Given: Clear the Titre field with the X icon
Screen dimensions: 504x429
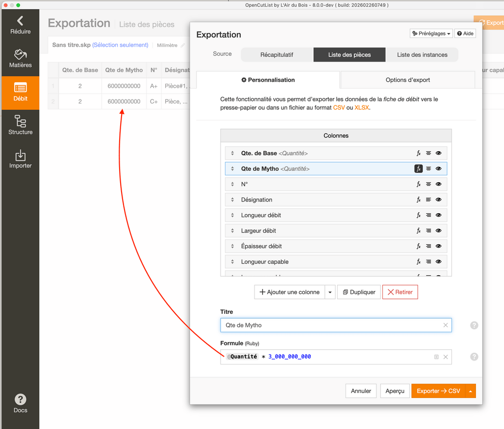Looking at the screenshot, I should tap(445, 325).
